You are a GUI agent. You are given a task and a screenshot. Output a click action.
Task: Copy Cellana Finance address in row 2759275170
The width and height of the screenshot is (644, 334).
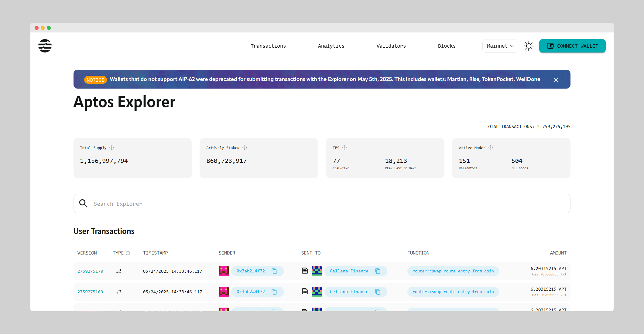pyautogui.click(x=378, y=271)
